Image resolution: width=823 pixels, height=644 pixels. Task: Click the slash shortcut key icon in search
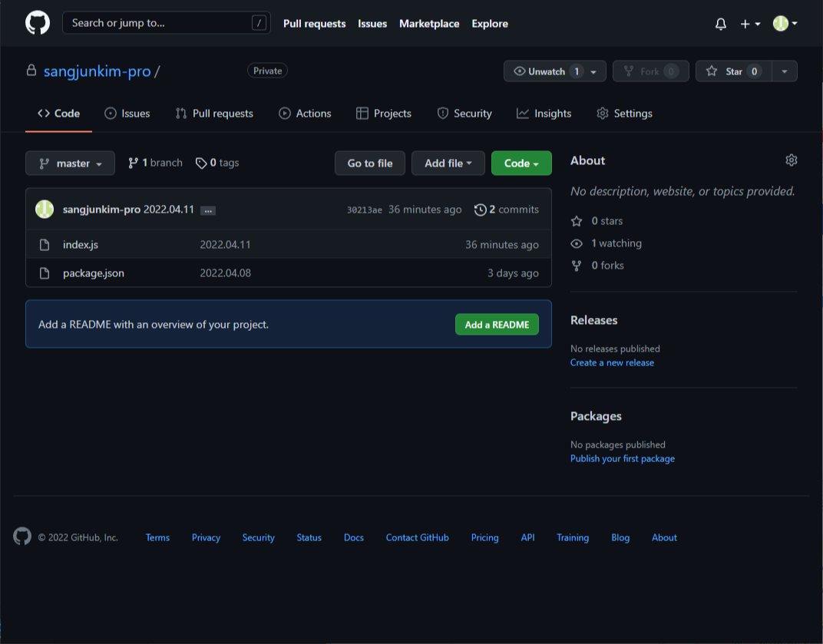(259, 22)
